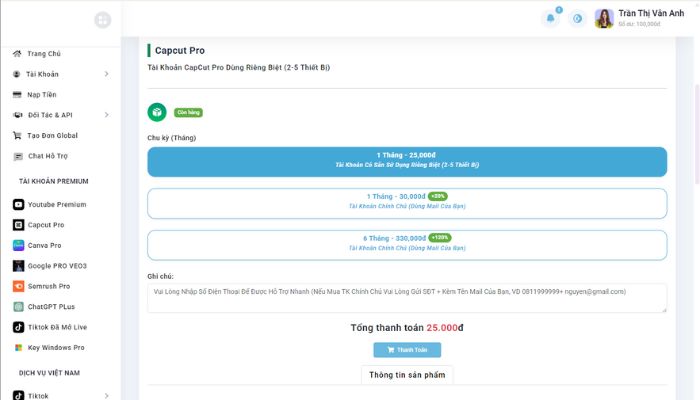Click the Canva Pro icon
Screen dimensions: 700x400
click(18, 245)
